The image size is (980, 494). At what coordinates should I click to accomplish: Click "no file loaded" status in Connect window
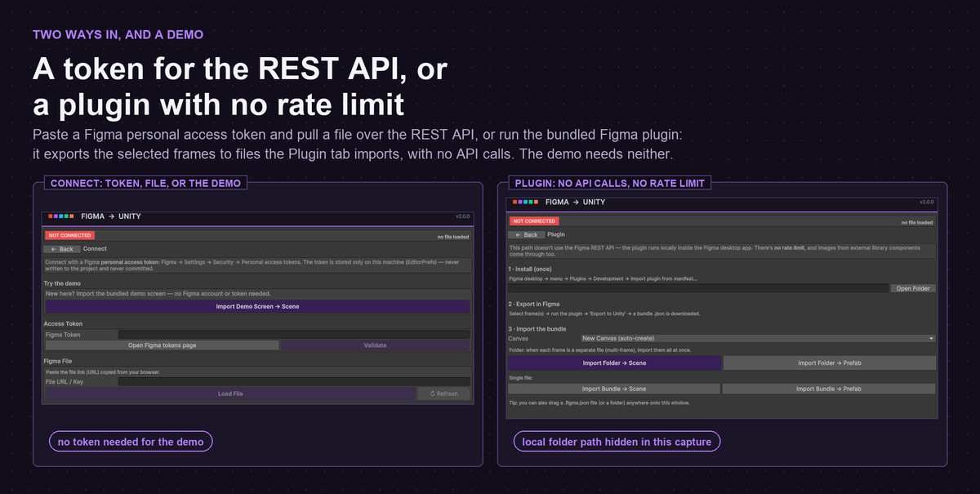pos(453,237)
